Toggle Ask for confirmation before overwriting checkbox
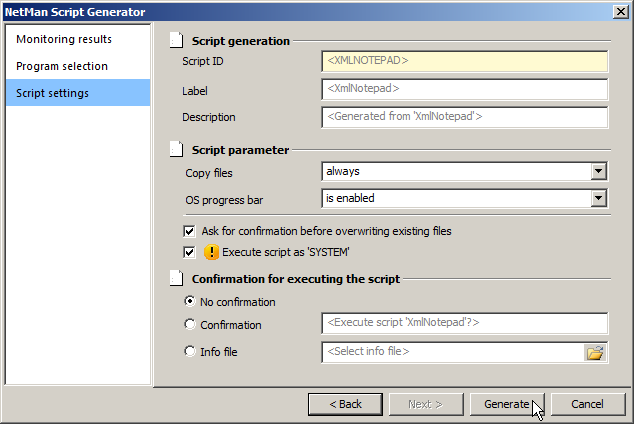Screen dimensions: 634x424 click(x=190, y=231)
